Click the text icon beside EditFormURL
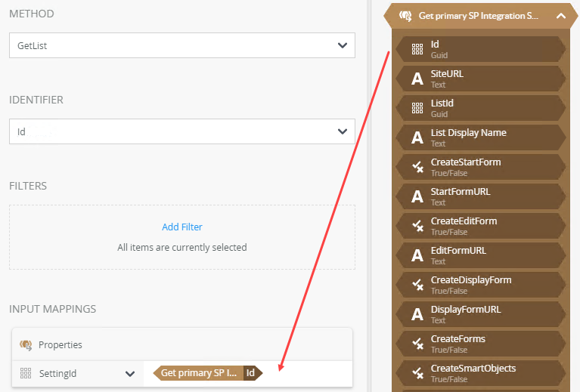This screenshot has width=580, height=392. [417, 255]
